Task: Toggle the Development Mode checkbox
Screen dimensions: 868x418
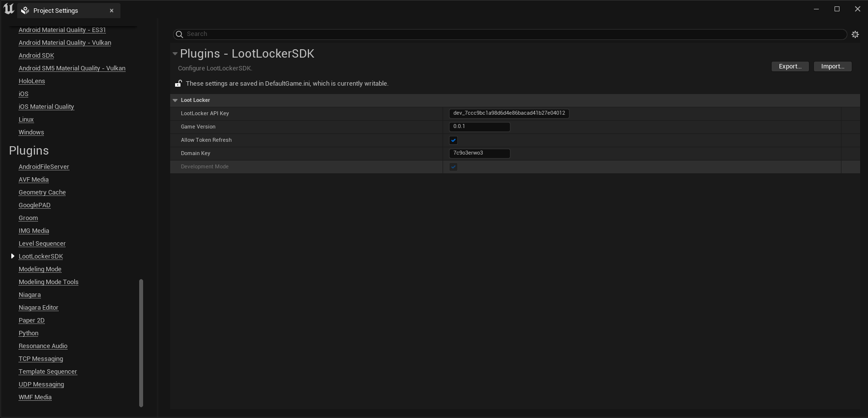Action: tap(453, 167)
